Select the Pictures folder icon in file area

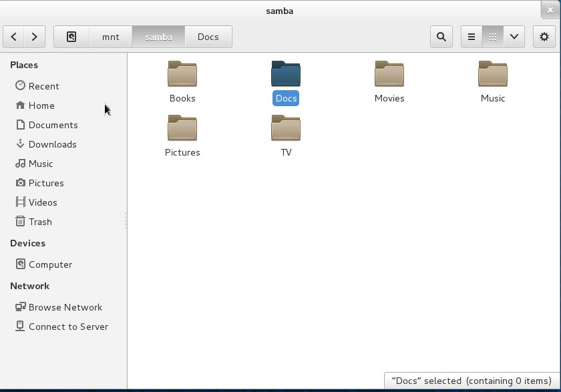(182, 128)
